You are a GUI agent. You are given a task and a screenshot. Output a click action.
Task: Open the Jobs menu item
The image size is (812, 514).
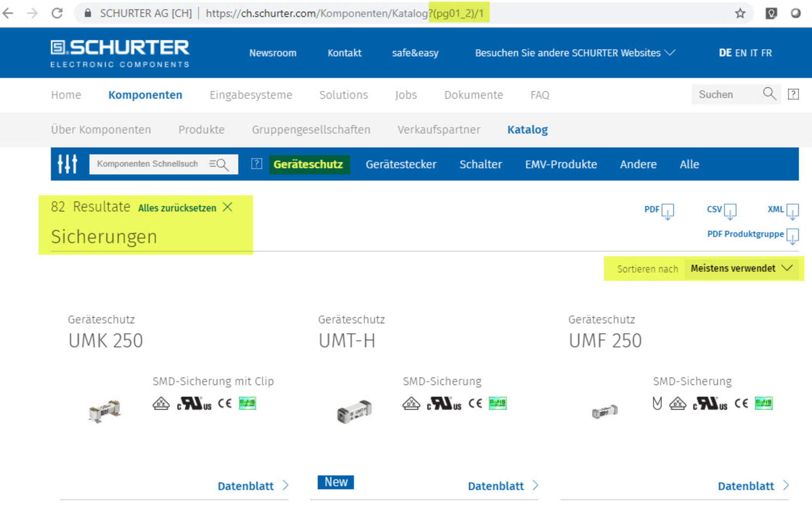406,95
